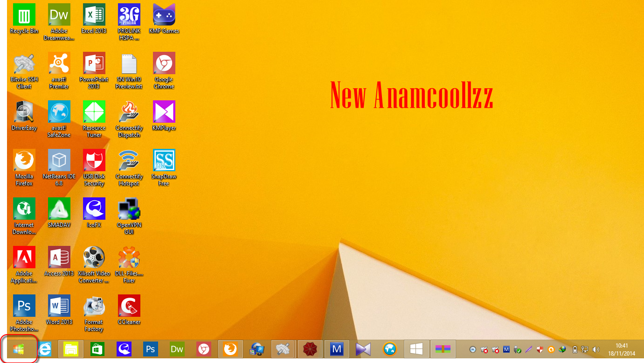Open the OpenVPN GUI
This screenshot has width=644, height=363.
[x=129, y=209]
